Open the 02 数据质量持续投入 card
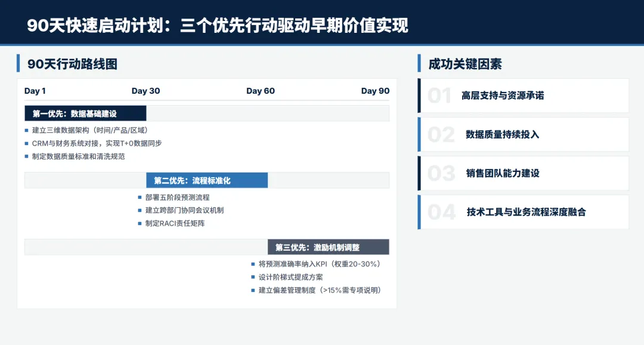This screenshot has height=345, width=644. [x=524, y=134]
